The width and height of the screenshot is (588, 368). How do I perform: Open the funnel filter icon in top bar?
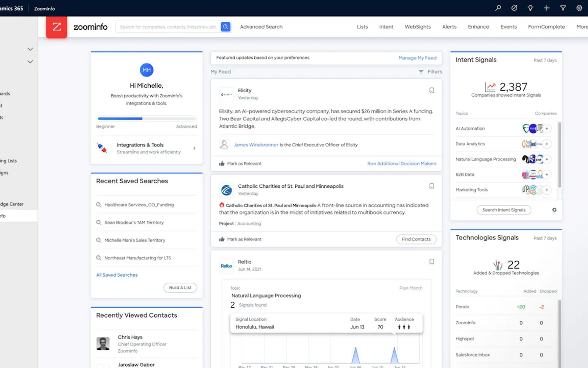coord(563,8)
